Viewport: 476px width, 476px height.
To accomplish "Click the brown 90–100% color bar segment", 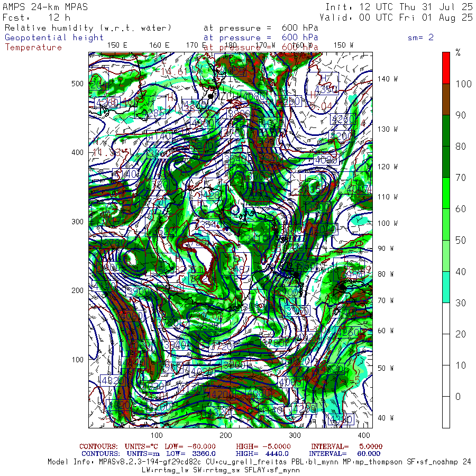I will pyautogui.click(x=446, y=99).
